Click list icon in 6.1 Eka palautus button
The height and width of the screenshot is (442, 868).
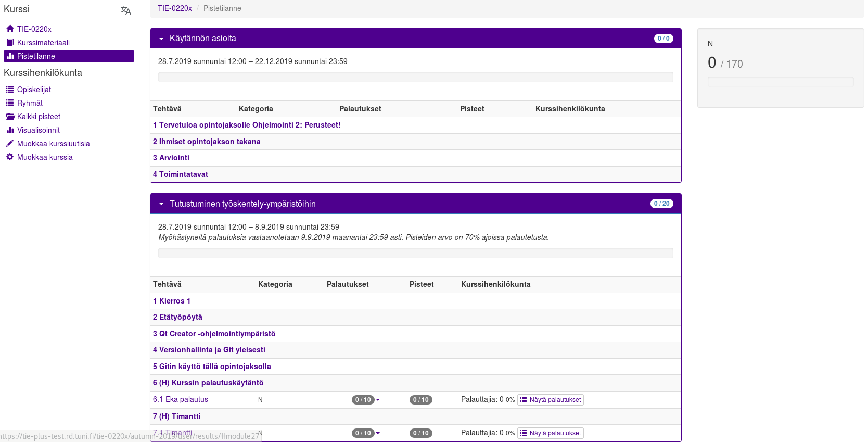(524, 400)
